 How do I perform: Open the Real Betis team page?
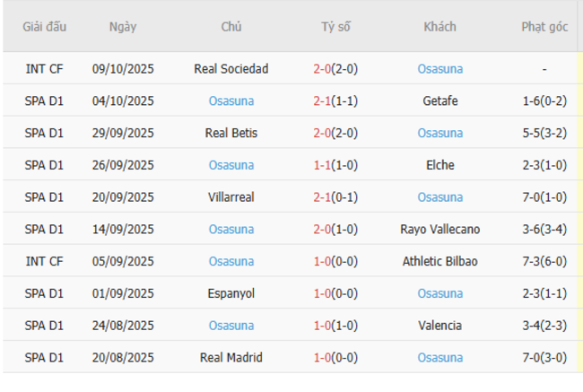tap(231, 133)
